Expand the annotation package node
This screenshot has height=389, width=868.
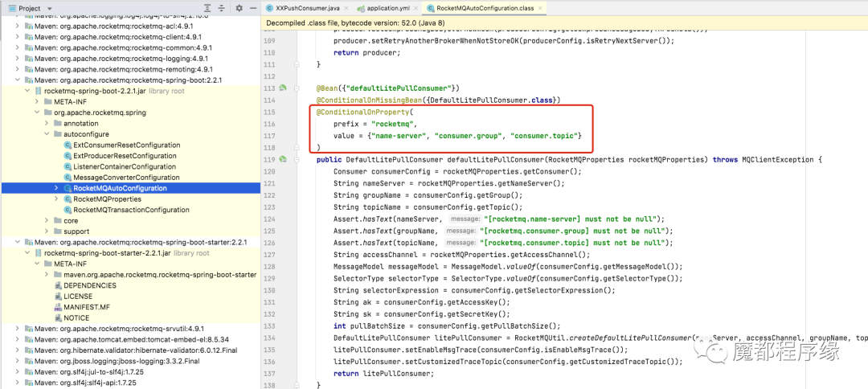(47, 124)
